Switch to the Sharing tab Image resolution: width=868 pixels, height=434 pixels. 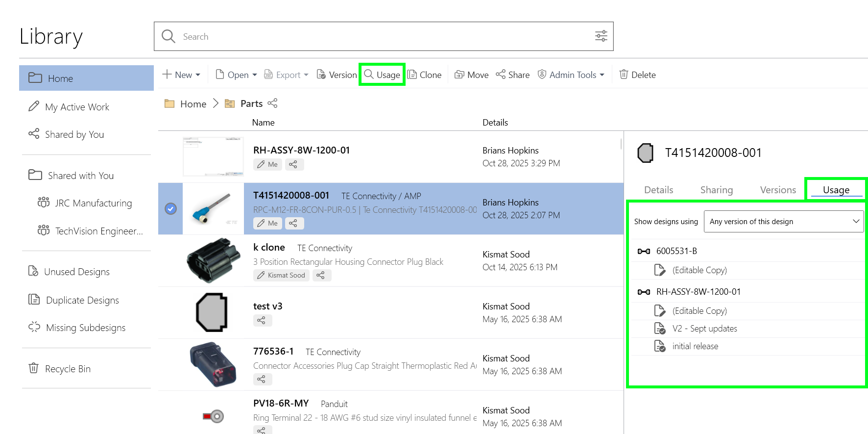coord(716,190)
